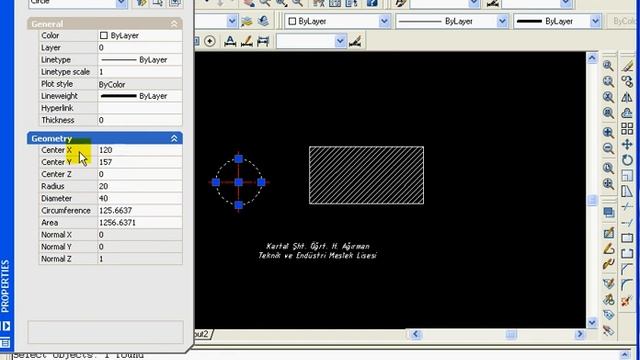
Task: Click the Dimension Edit icon
Action: [230, 41]
